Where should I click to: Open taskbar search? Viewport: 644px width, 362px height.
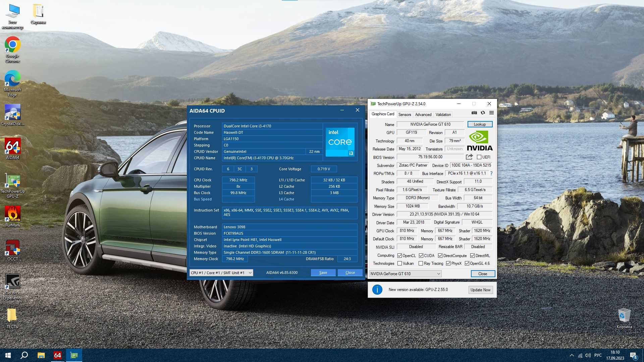pyautogui.click(x=24, y=355)
